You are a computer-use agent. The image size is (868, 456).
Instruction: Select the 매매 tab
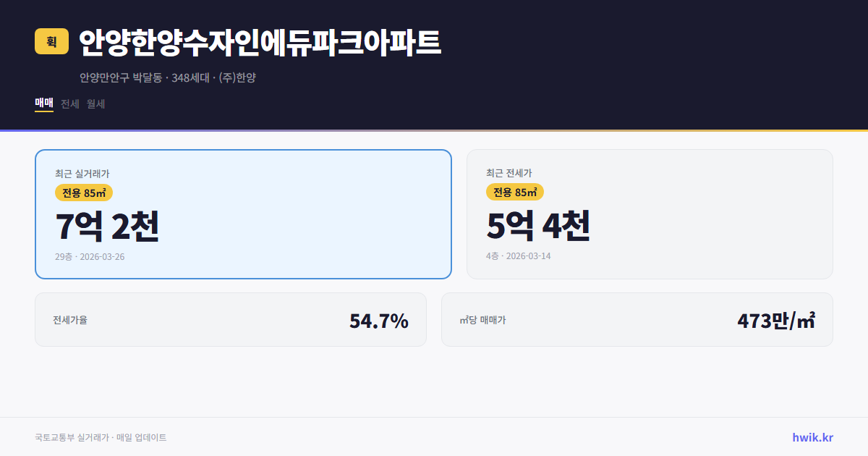tap(43, 104)
